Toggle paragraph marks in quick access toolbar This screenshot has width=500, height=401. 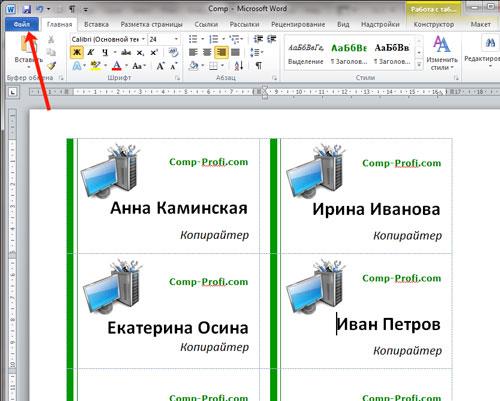click(72, 9)
